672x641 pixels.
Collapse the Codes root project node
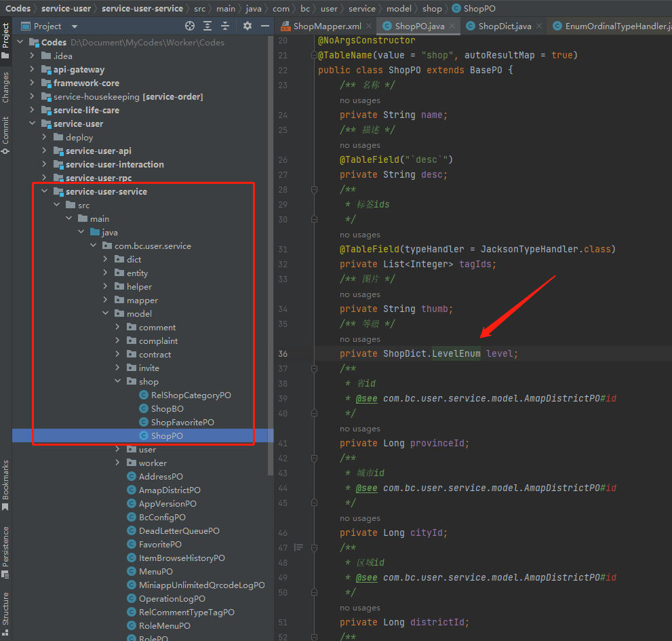click(20, 42)
